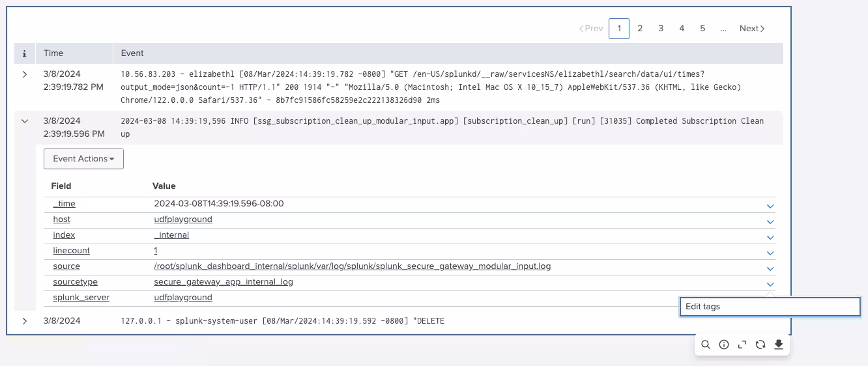Refresh results with the circular arrows icon
The image size is (868, 366).
coord(760,345)
